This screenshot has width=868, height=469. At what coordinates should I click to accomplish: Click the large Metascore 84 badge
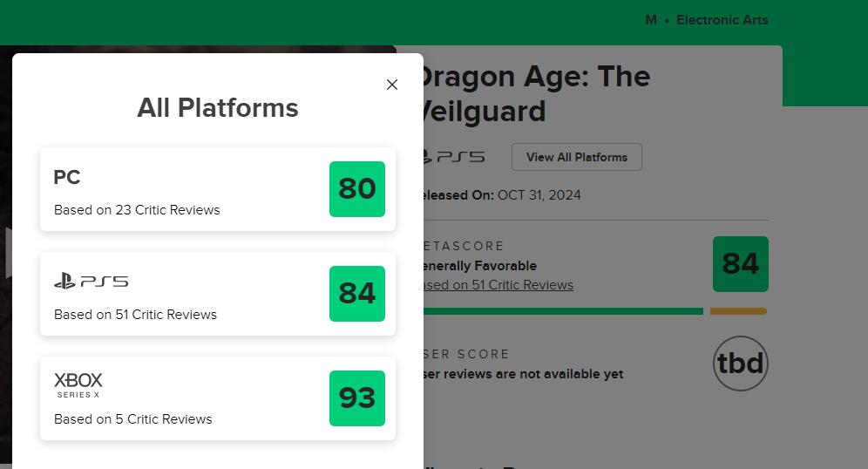(740, 264)
